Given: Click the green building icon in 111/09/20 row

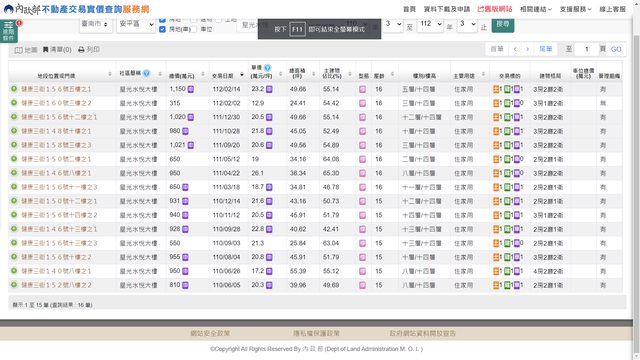Looking at the screenshot, I should 507,145.
